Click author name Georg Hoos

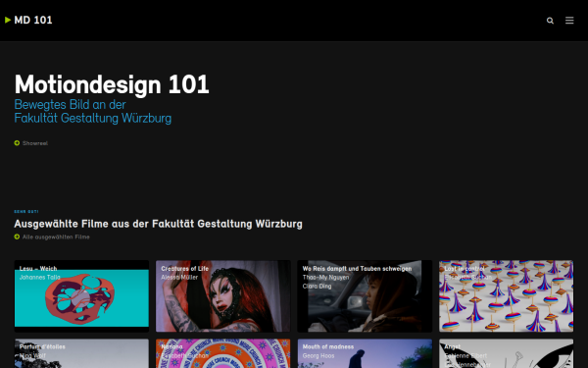[x=318, y=355]
